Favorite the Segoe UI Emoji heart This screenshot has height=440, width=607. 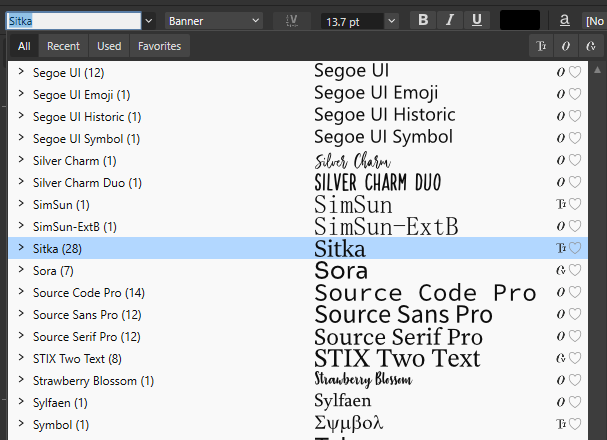(575, 94)
